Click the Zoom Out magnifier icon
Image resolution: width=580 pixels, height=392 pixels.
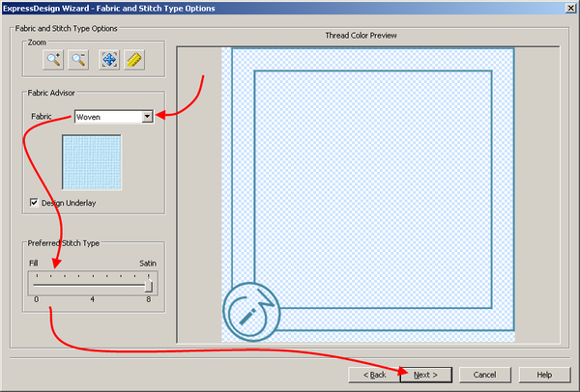coord(78,60)
